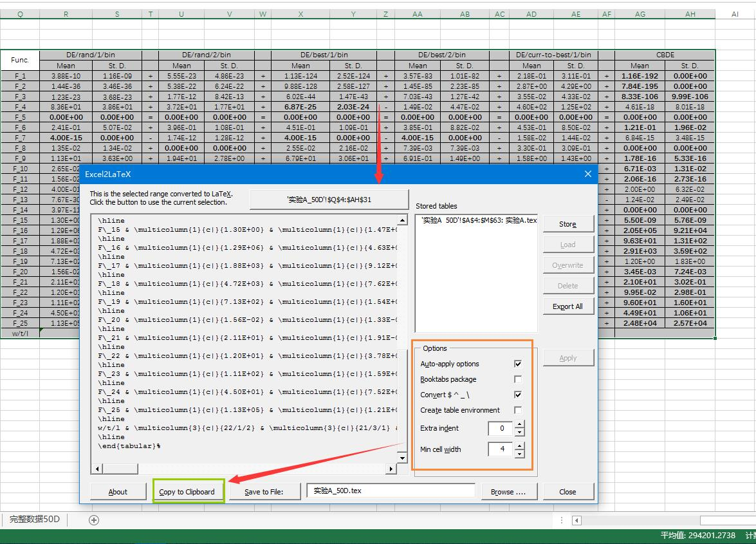The height and width of the screenshot is (544, 756).
Task: Switch to the 完整数据50D sheet tab
Action: pos(34,520)
